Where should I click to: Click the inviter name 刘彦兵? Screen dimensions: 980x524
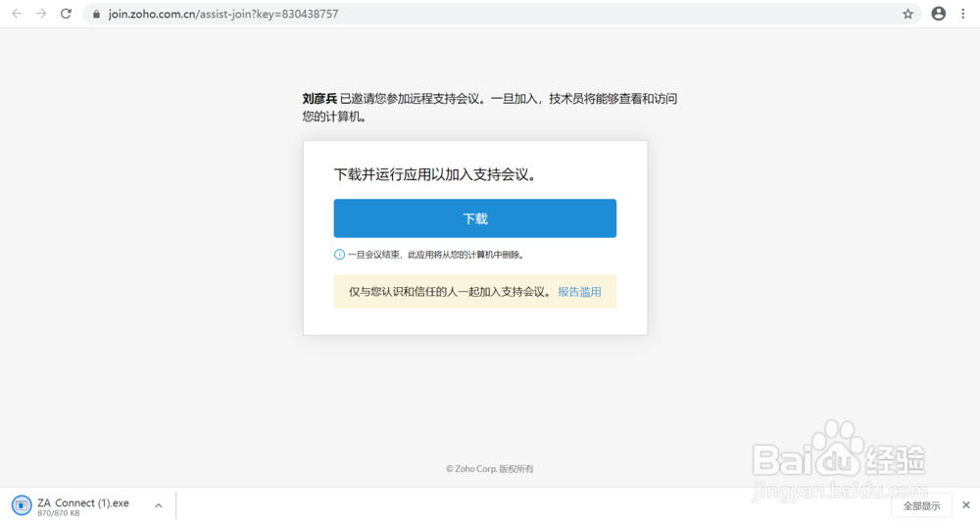319,99
